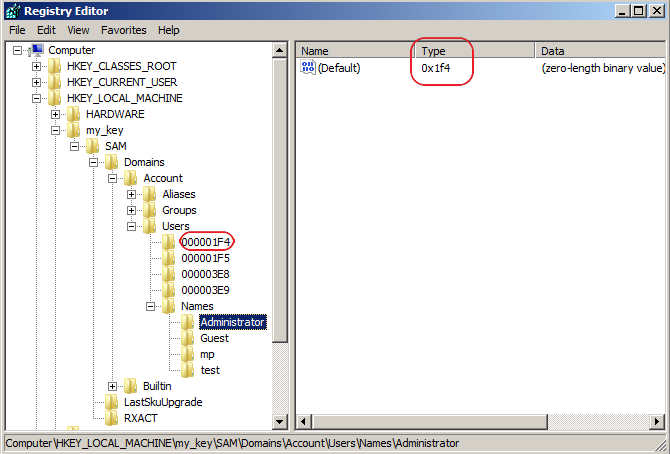This screenshot has width=670, height=454.
Task: Click the HKEY_CLASSES_ROOT folder icon
Action: [55, 66]
